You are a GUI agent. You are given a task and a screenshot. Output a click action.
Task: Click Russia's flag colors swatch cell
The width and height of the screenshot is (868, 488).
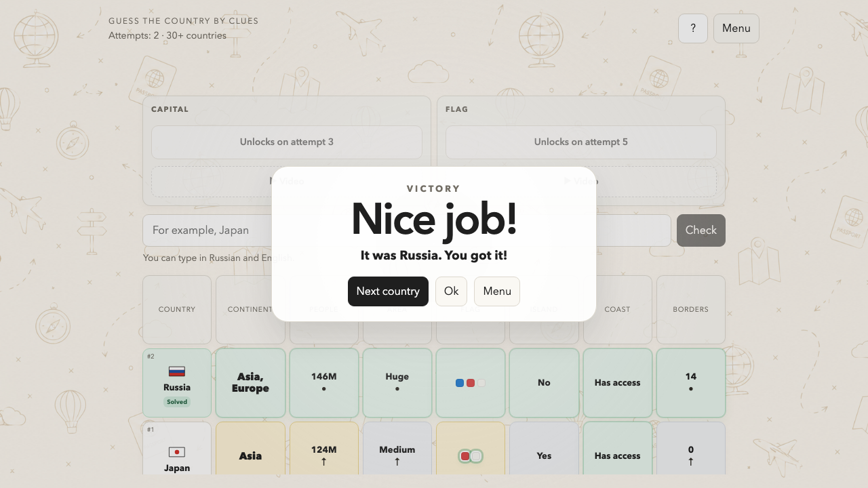pyautogui.click(x=471, y=383)
